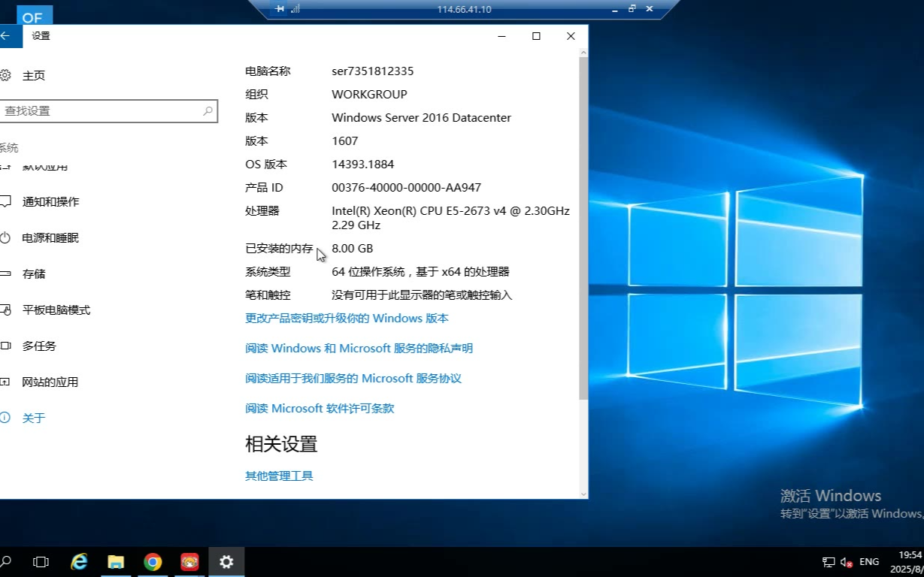Select the 多任务 sidebar item
924x577 pixels.
(x=29, y=346)
